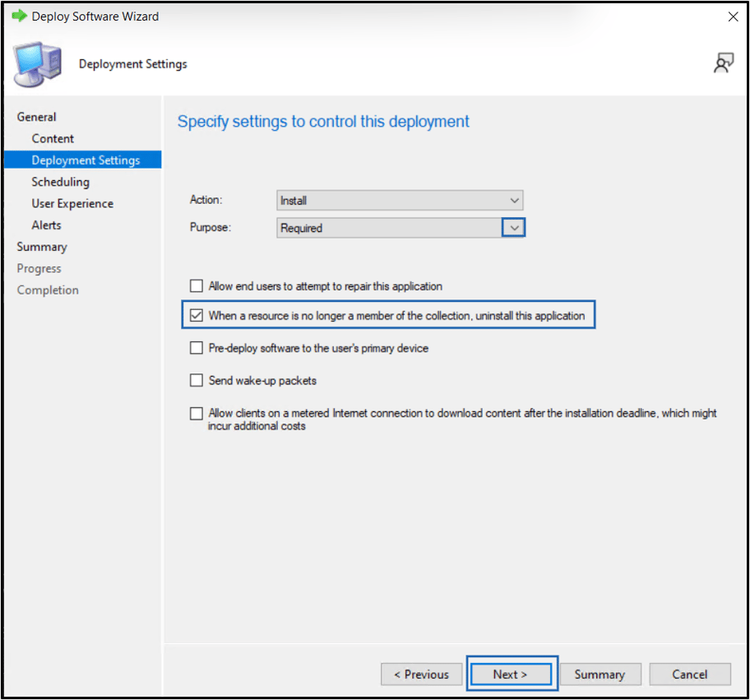The height and width of the screenshot is (700, 750).
Task: Open the Scheduling page
Action: tap(60, 182)
